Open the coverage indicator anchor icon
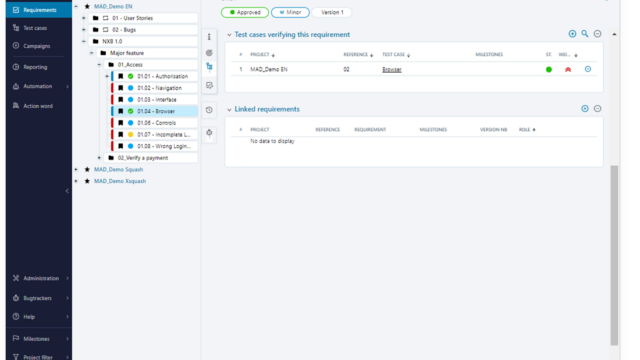 [209, 53]
